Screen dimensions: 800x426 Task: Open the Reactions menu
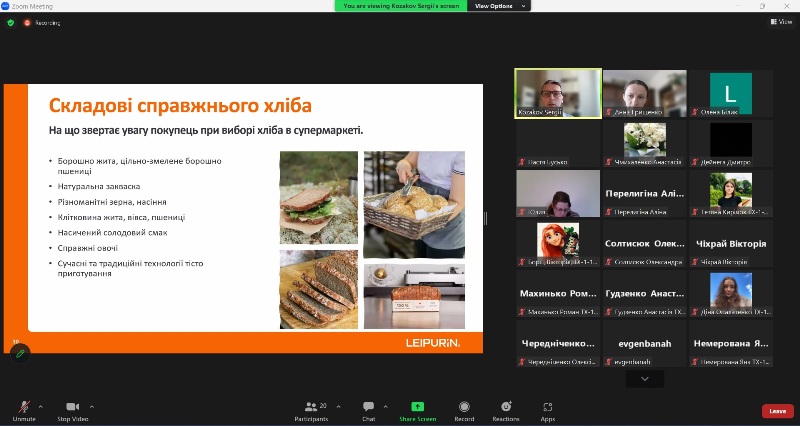[x=506, y=410]
